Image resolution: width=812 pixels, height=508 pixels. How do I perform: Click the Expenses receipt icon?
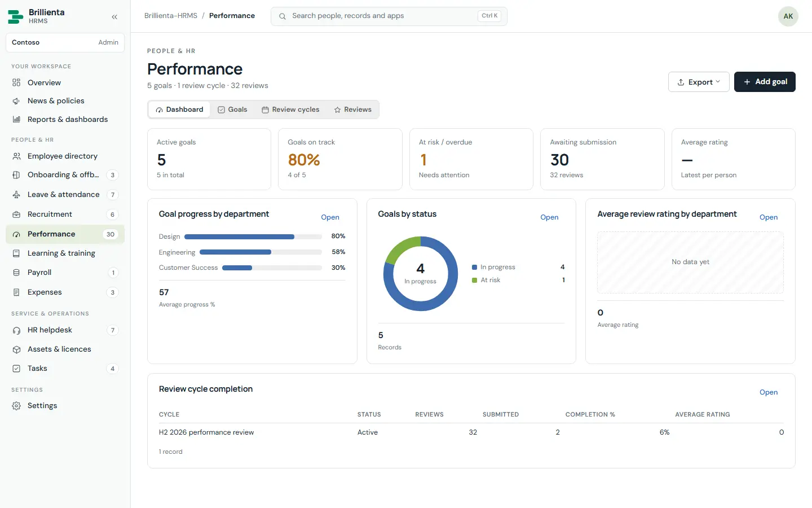tap(16, 292)
